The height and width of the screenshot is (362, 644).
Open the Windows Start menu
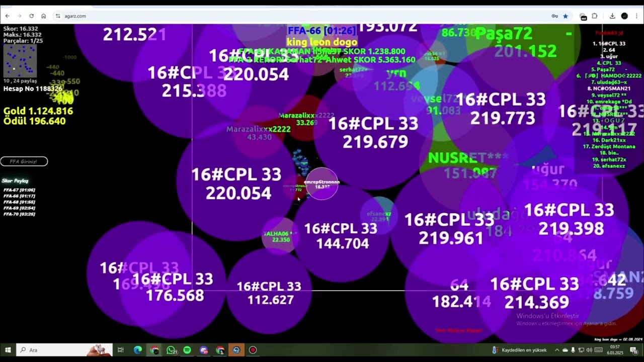click(x=8, y=350)
